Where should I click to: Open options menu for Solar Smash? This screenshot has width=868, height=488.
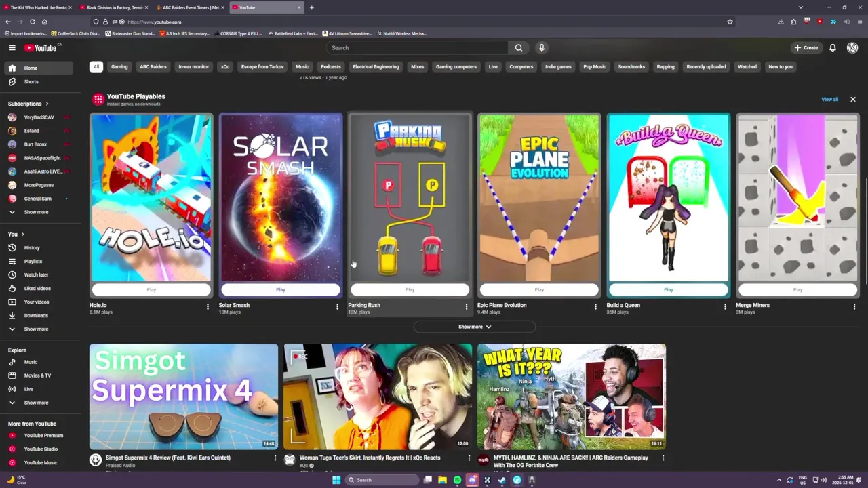(337, 307)
